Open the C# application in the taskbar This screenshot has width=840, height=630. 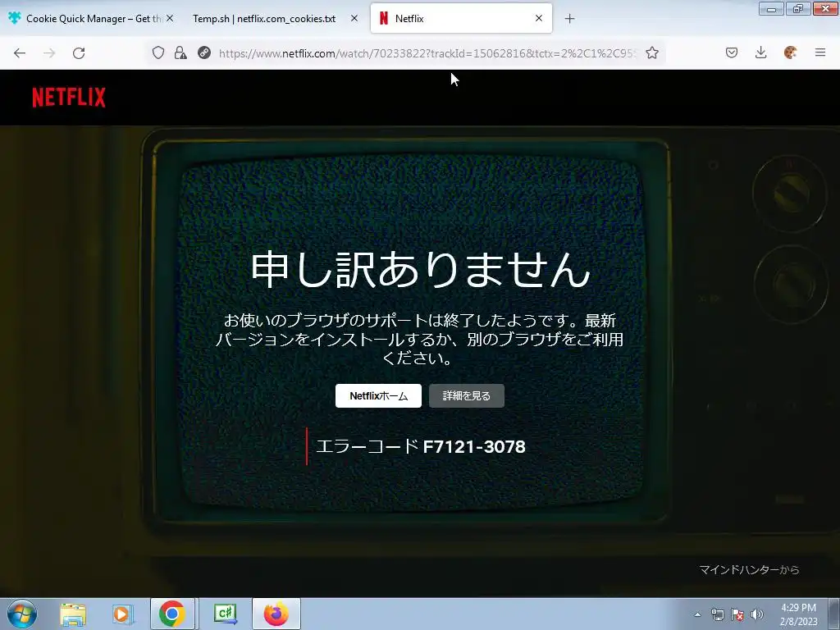225,614
